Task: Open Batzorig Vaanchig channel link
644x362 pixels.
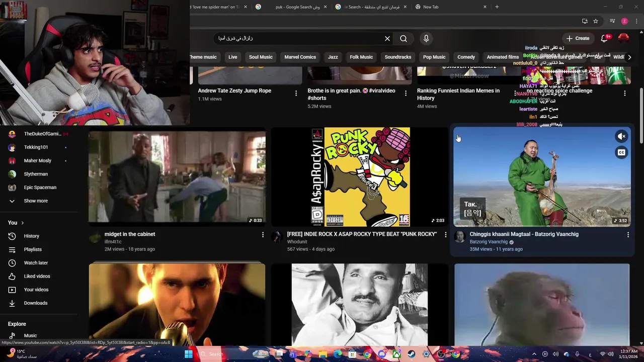Action: tap(489, 242)
